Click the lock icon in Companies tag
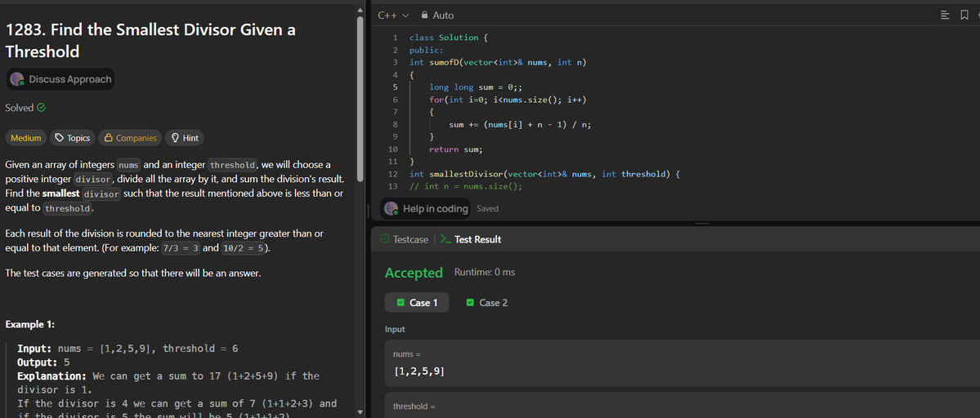Screen dimensions: 980x418 click(x=108, y=138)
